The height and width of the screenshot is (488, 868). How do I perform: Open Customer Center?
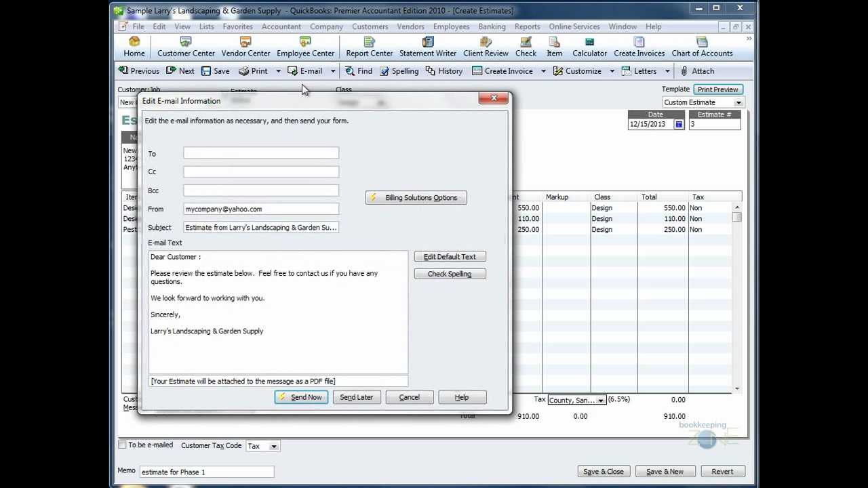(x=186, y=47)
